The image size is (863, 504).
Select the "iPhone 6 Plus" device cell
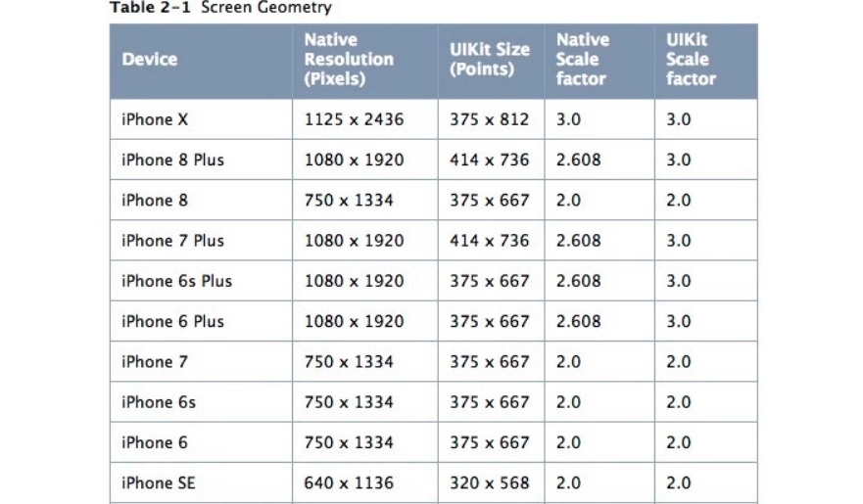point(172,321)
